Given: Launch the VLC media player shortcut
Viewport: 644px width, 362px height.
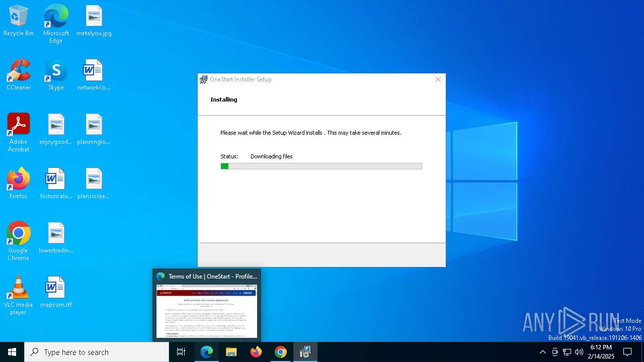Looking at the screenshot, I should click(x=19, y=296).
